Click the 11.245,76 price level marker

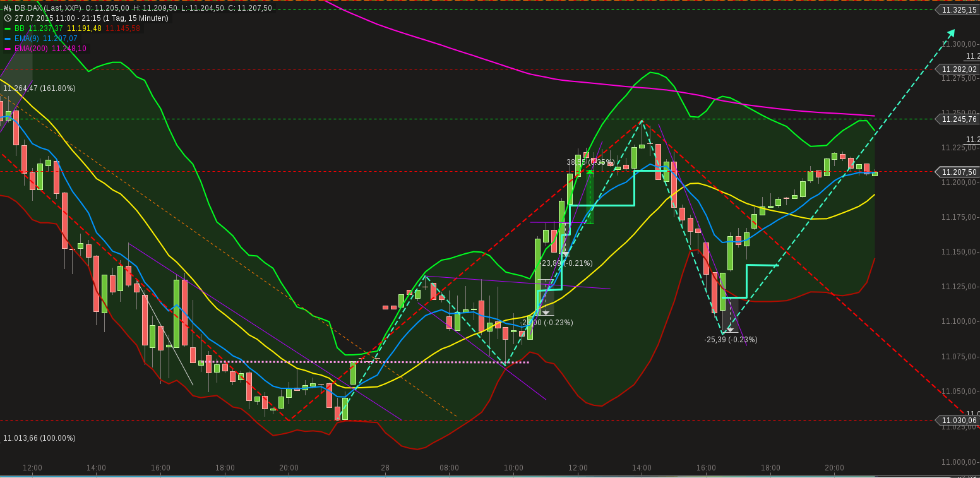(957, 119)
